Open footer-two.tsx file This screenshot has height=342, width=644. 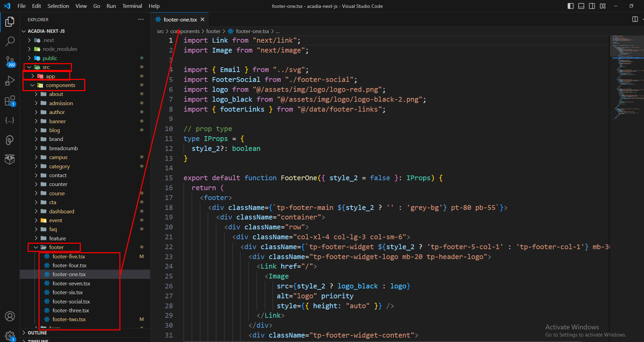point(69,319)
